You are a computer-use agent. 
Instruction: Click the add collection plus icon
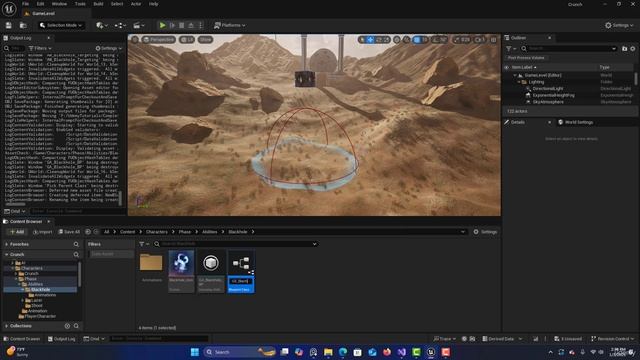[67, 326]
